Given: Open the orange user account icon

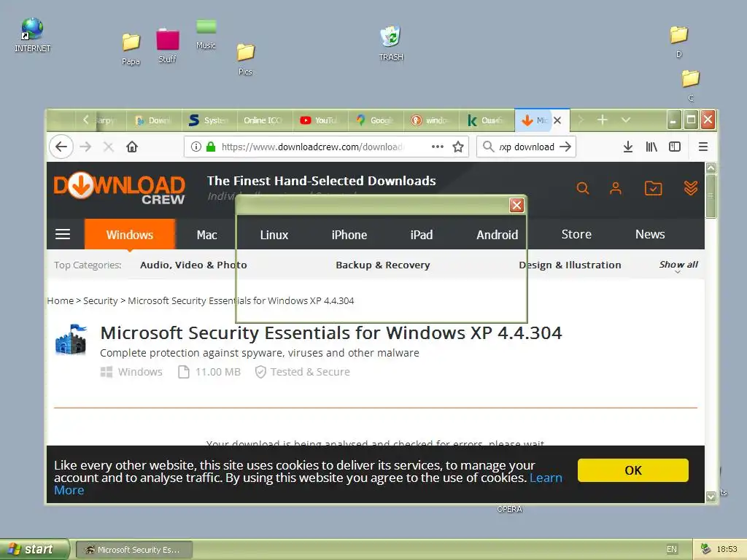Looking at the screenshot, I should pos(616,188).
